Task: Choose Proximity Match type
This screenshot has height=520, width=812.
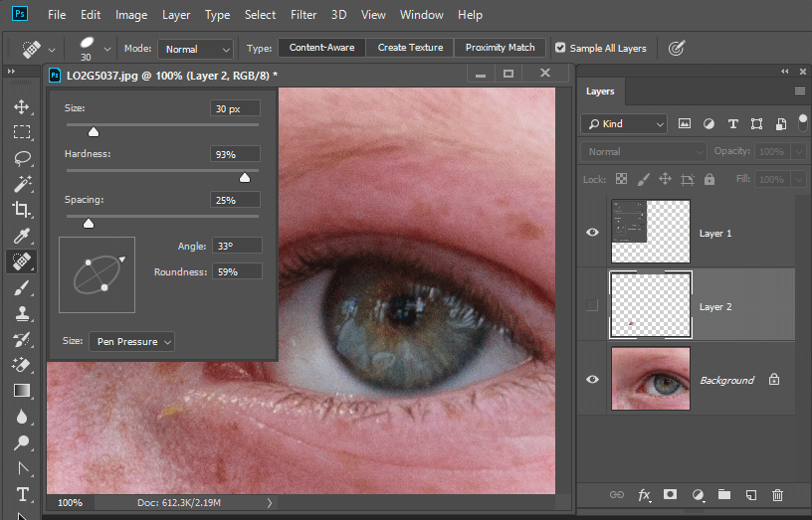Action: 500,48
